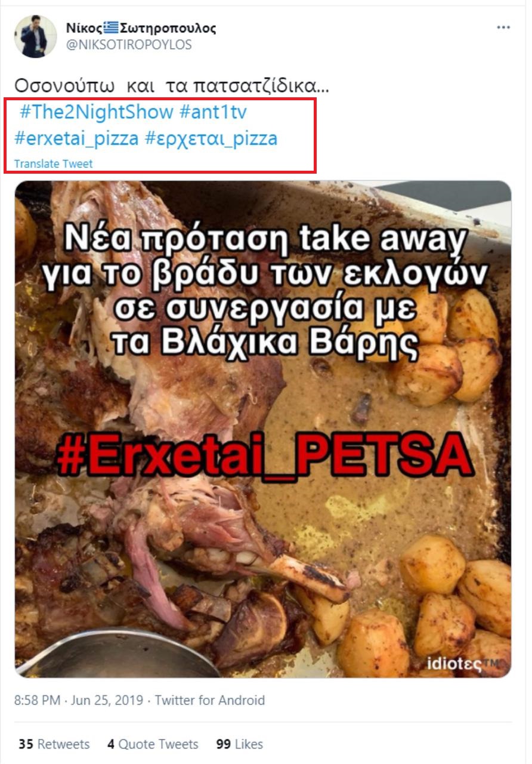Viewport: 532px width, 764px height.
Task: Click the tweet text Οσονούπω και τα πατσατζίδικα
Action: (x=172, y=85)
